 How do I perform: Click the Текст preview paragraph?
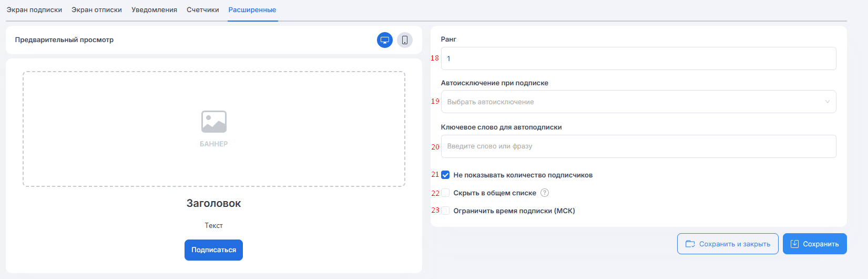coord(213,225)
